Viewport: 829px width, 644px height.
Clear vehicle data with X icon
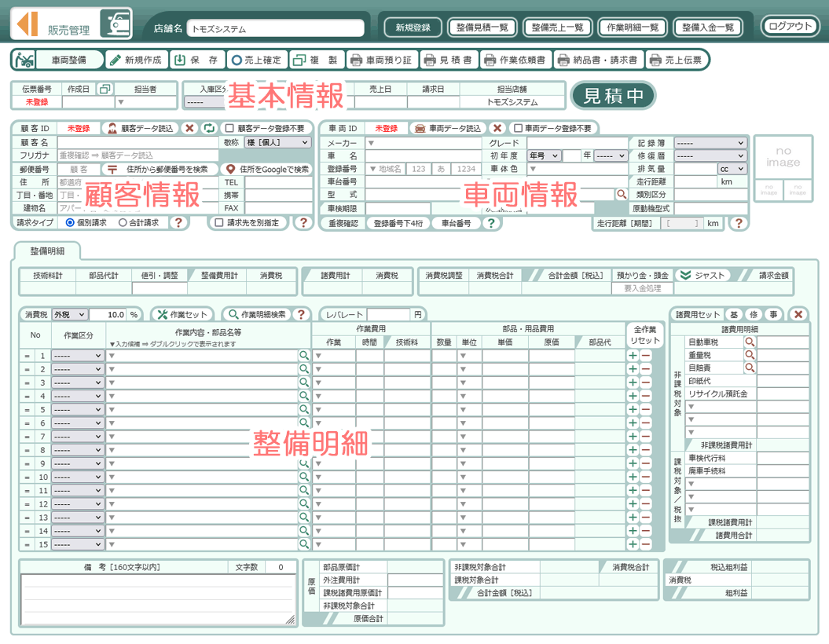point(497,128)
